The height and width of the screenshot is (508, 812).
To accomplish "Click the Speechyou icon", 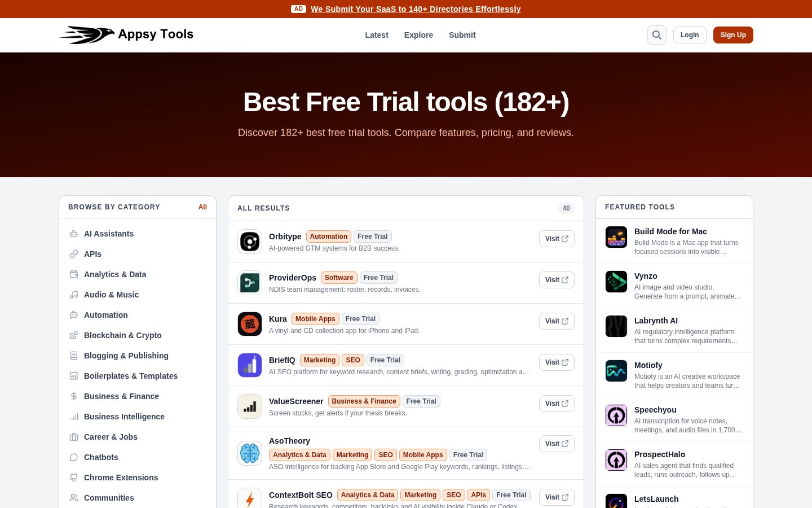I will pos(616,415).
